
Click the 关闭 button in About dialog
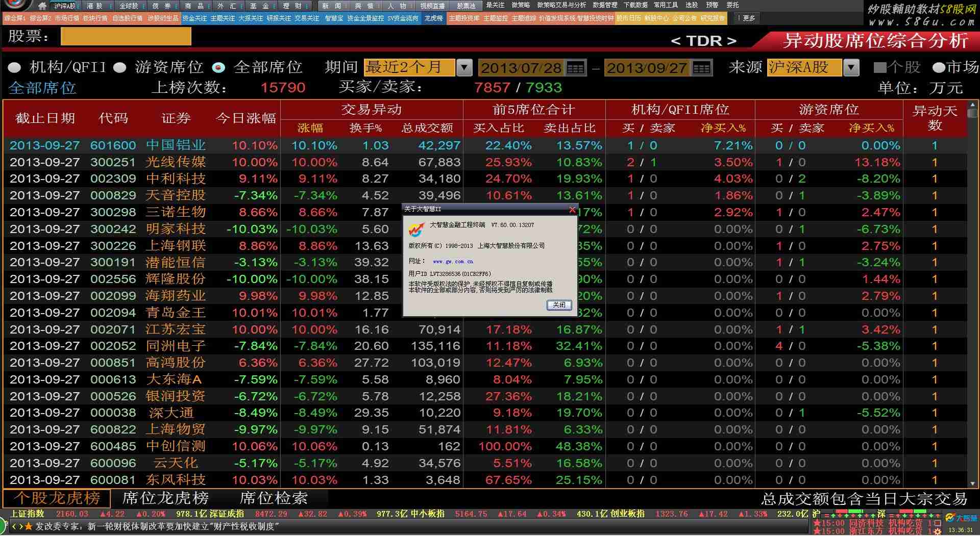[559, 305]
